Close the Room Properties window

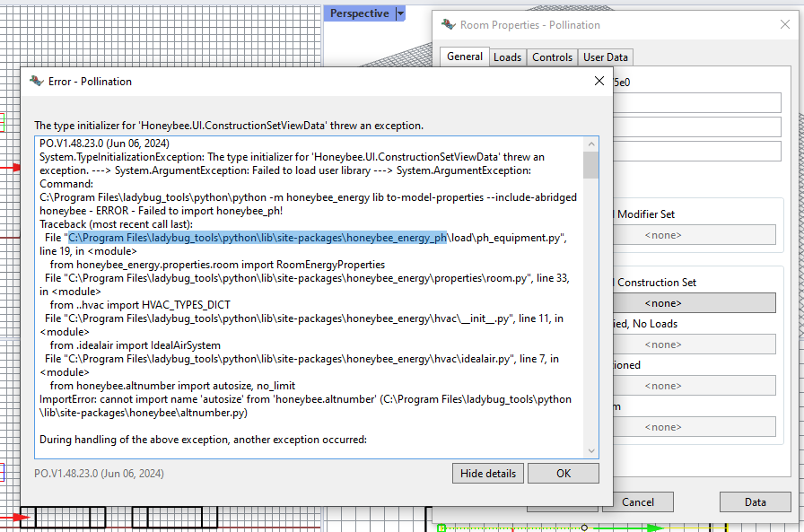pyautogui.click(x=784, y=24)
